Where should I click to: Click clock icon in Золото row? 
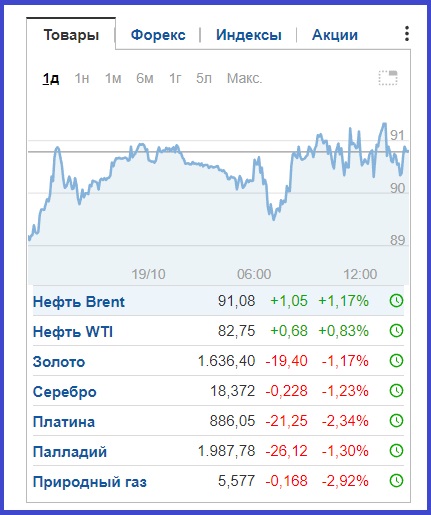click(x=396, y=361)
